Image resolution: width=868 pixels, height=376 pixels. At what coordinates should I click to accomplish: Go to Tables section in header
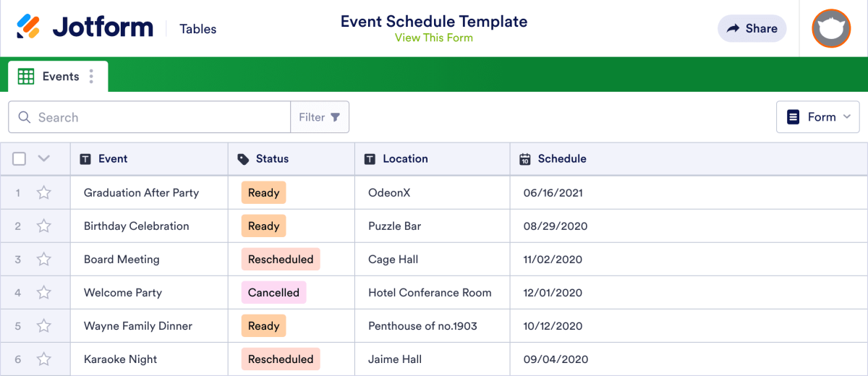(198, 29)
